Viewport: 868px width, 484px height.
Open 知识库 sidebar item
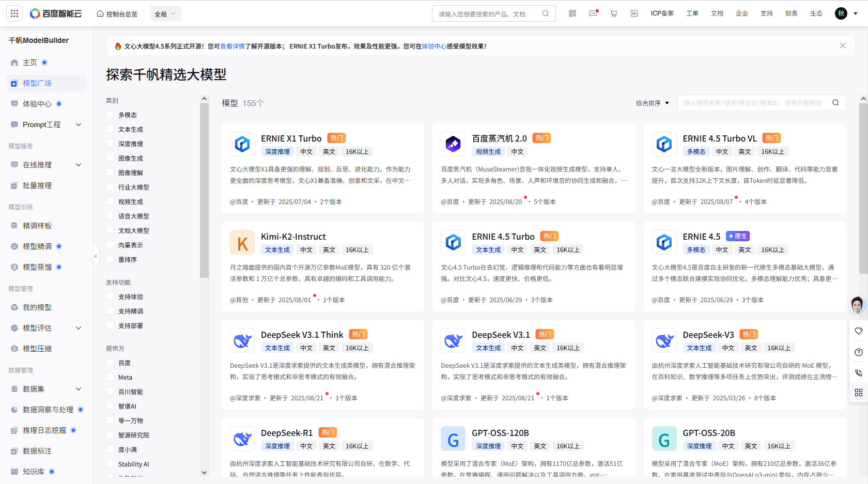pos(33,472)
